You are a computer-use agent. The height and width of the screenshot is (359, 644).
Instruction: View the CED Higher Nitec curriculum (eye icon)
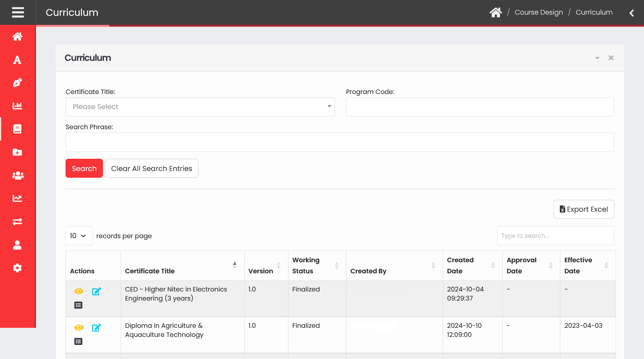(x=79, y=291)
